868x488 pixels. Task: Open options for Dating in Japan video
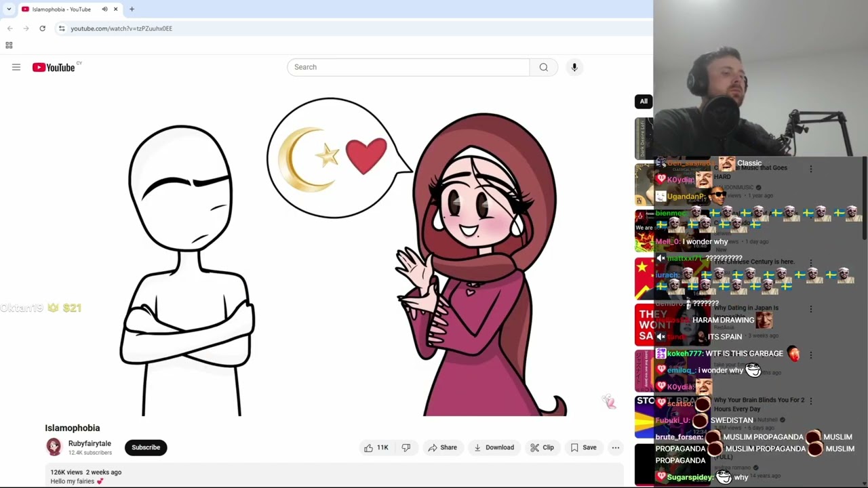coord(811,309)
